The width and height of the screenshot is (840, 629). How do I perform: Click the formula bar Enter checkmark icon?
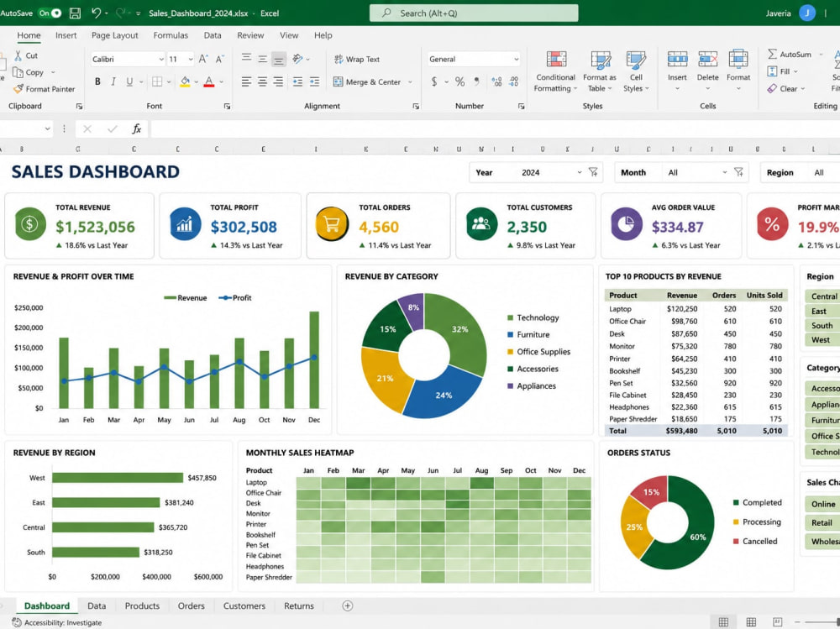tap(112, 128)
